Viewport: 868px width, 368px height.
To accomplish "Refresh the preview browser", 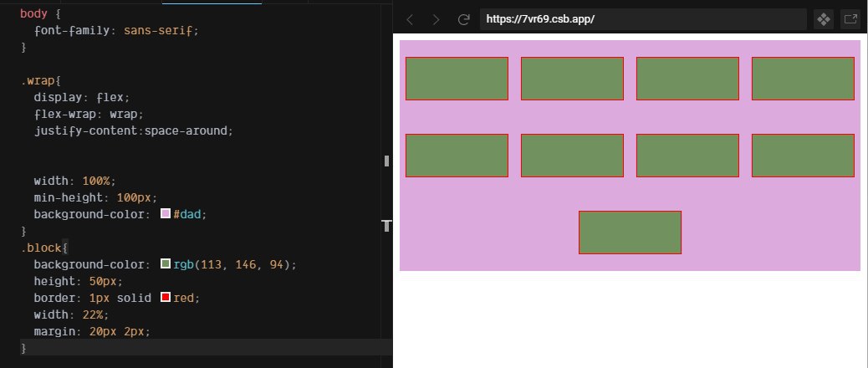I will pos(464,20).
